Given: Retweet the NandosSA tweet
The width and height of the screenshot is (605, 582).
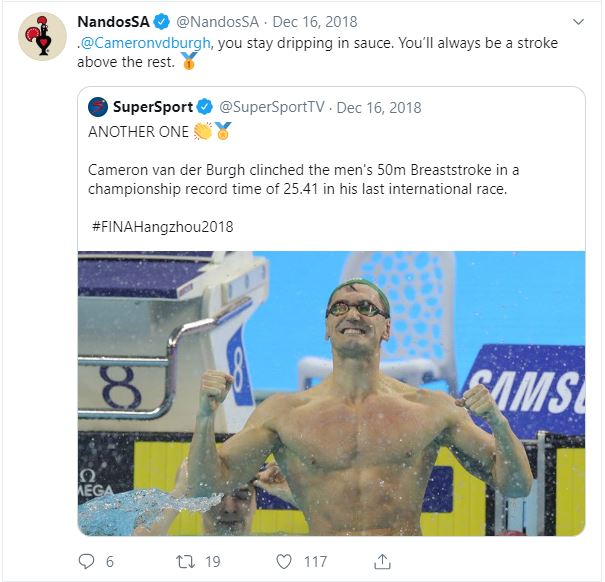Looking at the screenshot, I should pyautogui.click(x=186, y=562).
